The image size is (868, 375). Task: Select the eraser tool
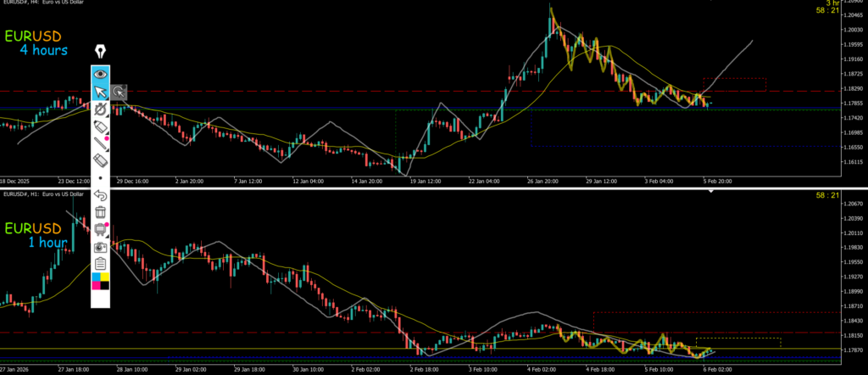pos(100,160)
